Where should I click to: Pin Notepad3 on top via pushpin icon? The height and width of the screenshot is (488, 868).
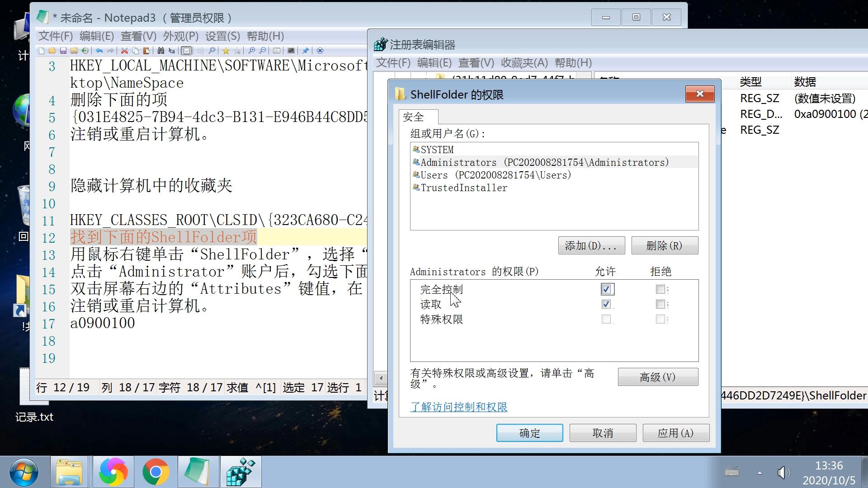306,51
